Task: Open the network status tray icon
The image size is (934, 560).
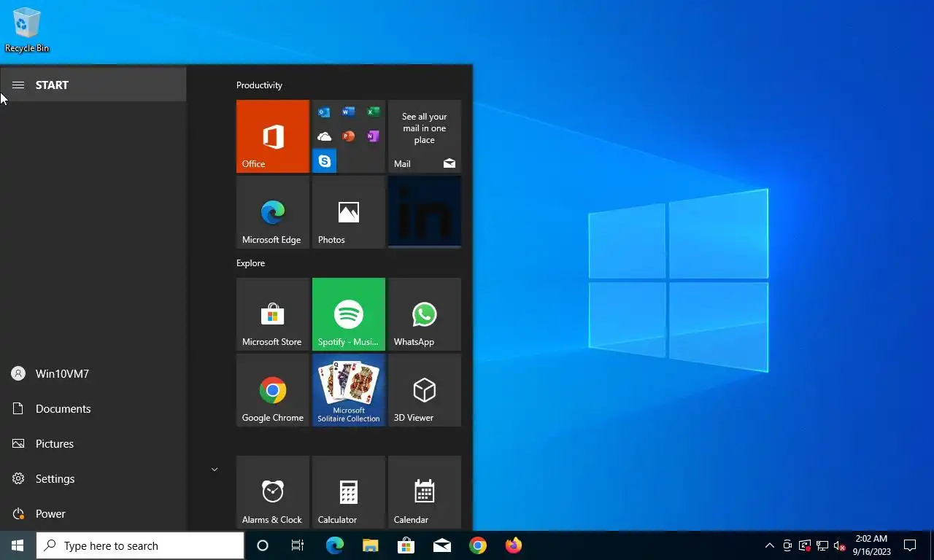Action: click(x=822, y=545)
